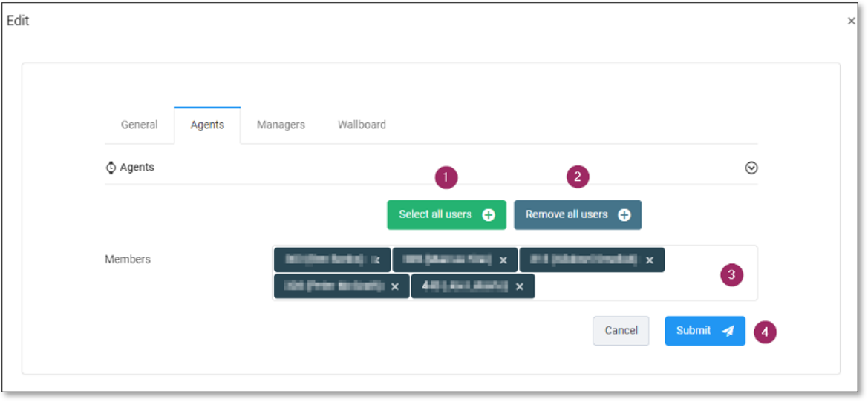Select the Agents tab
868x402 pixels.
(207, 125)
